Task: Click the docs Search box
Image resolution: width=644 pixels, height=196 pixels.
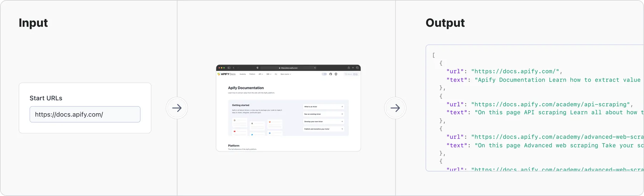Action: [x=351, y=74]
